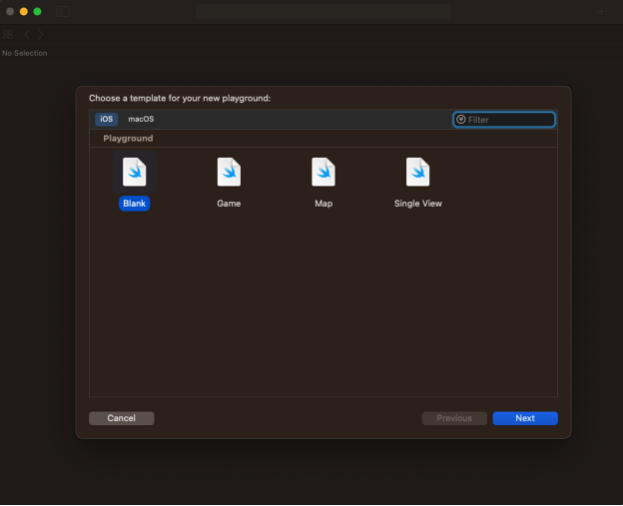This screenshot has width=623, height=506.
Task: Go back with the left chevron
Action: pyautogui.click(x=27, y=35)
